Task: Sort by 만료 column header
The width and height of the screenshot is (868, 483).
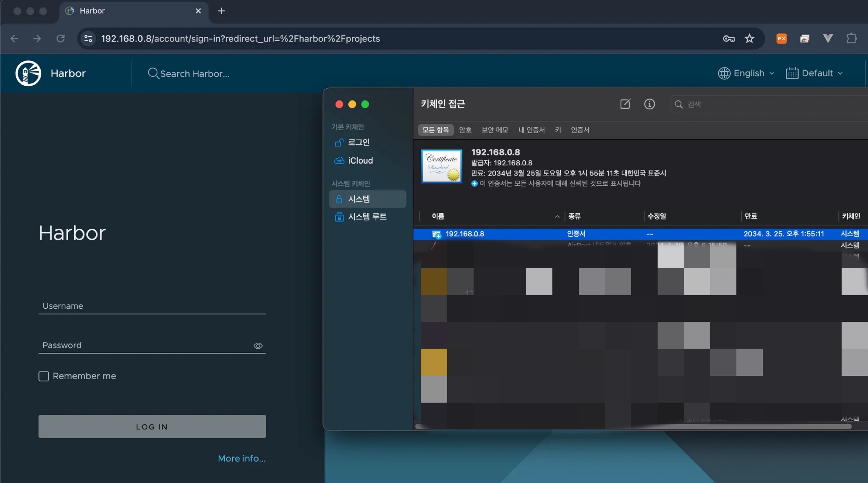Action: pyautogui.click(x=751, y=216)
